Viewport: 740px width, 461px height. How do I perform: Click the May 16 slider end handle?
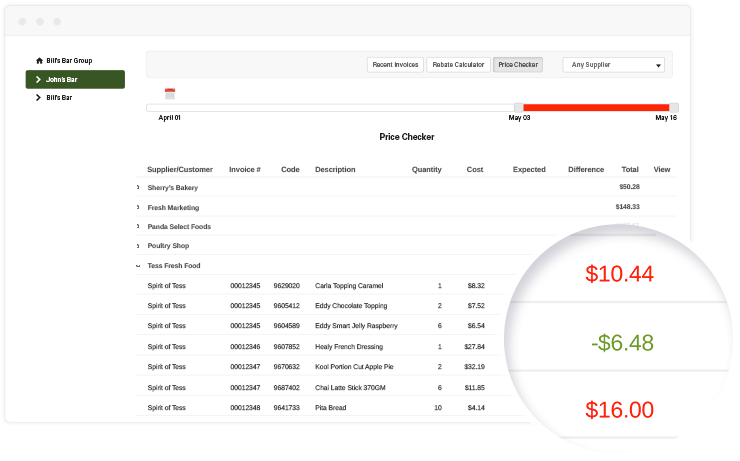673,107
